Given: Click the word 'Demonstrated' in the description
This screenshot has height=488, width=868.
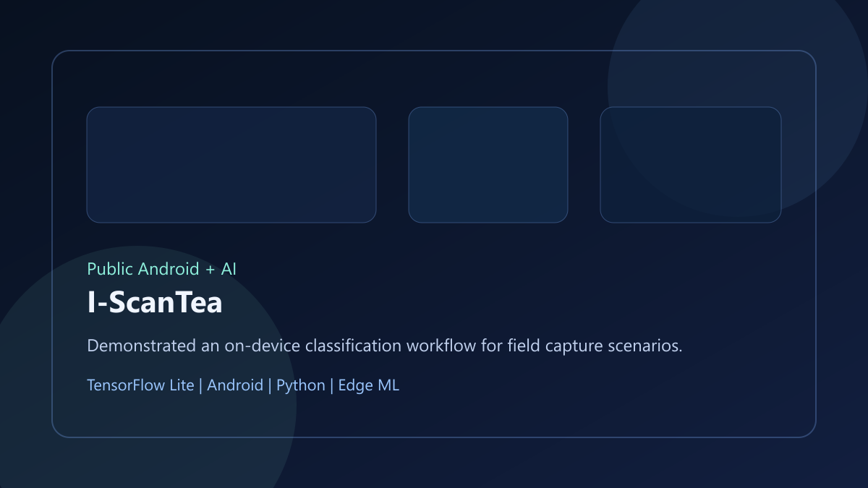Looking at the screenshot, I should pyautogui.click(x=141, y=346).
